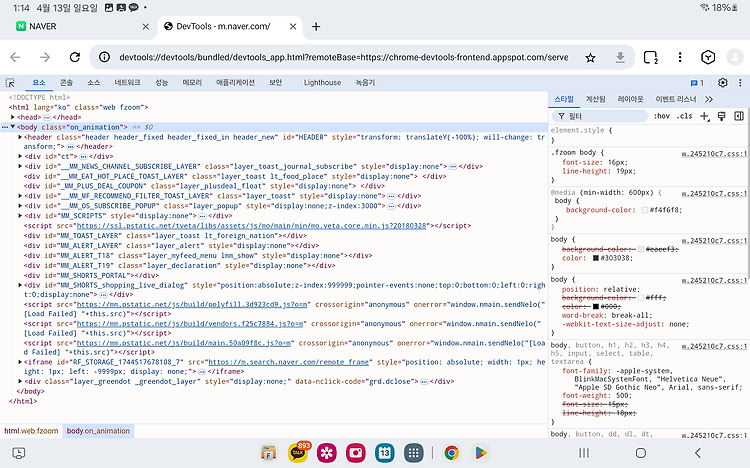Viewport: 750px width, 468px height.
Task: Switch to the 성능 panel tab
Action: coord(161,82)
